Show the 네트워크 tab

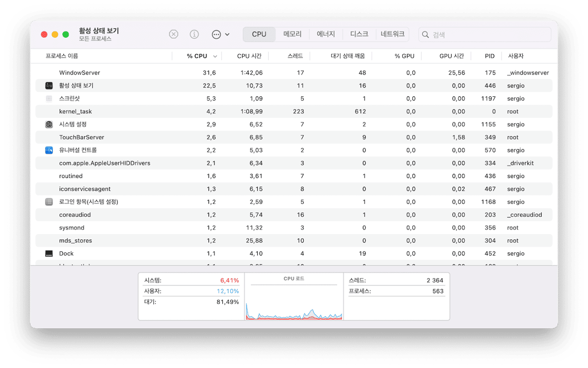click(393, 34)
